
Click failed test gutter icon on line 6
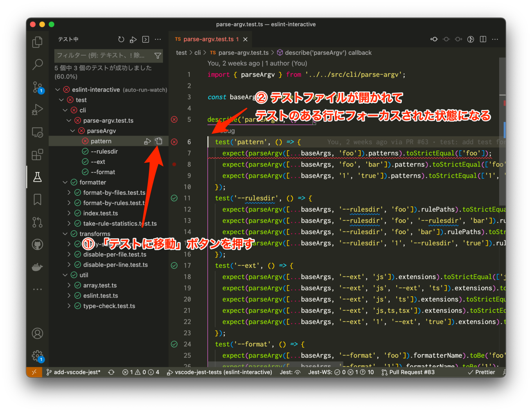[174, 142]
